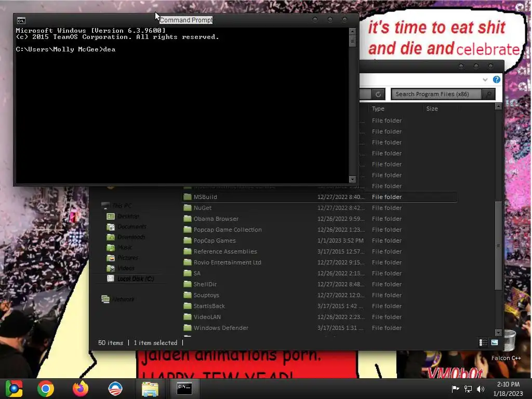532x399 pixels.
Task: Click the Explorer vertical scrollbar thumb
Action: 498,246
